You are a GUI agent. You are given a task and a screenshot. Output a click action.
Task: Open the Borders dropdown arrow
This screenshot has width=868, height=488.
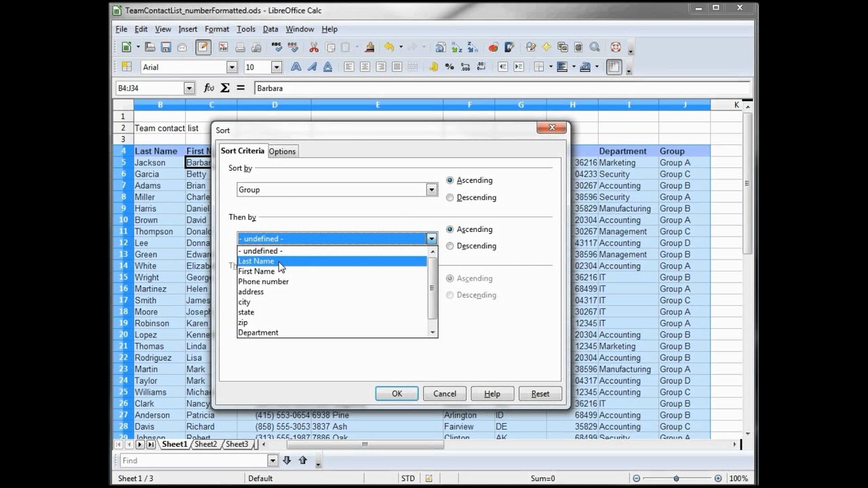click(551, 66)
